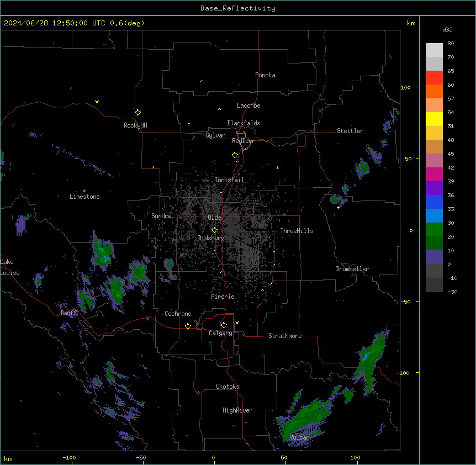Click the yellow 54 dBZ legend swatch
This screenshot has height=465, width=476.
coord(434,119)
